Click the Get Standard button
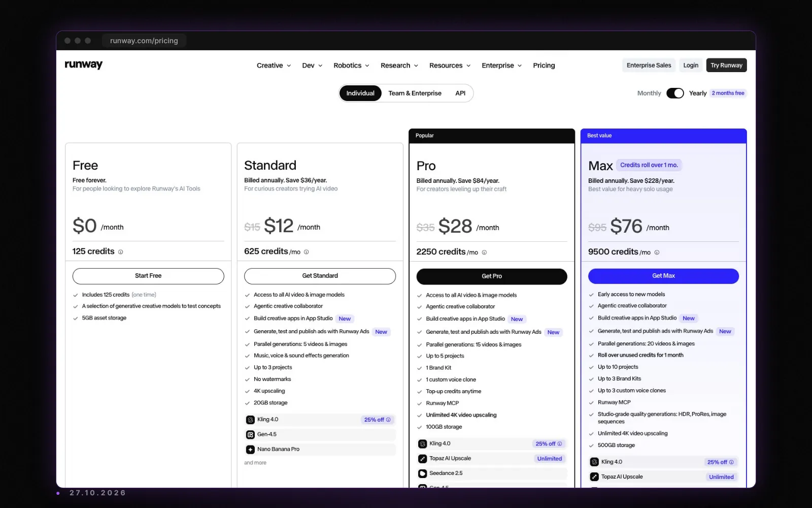 pyautogui.click(x=320, y=276)
